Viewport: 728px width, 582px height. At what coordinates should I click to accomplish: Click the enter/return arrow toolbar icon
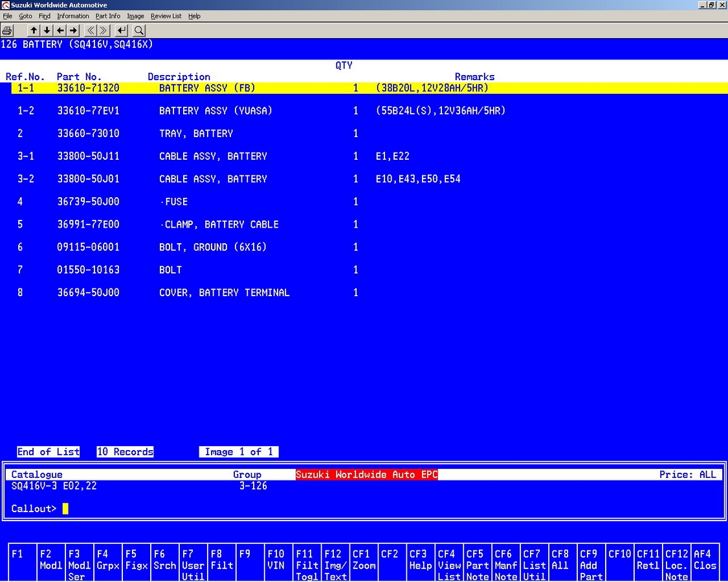point(121,30)
